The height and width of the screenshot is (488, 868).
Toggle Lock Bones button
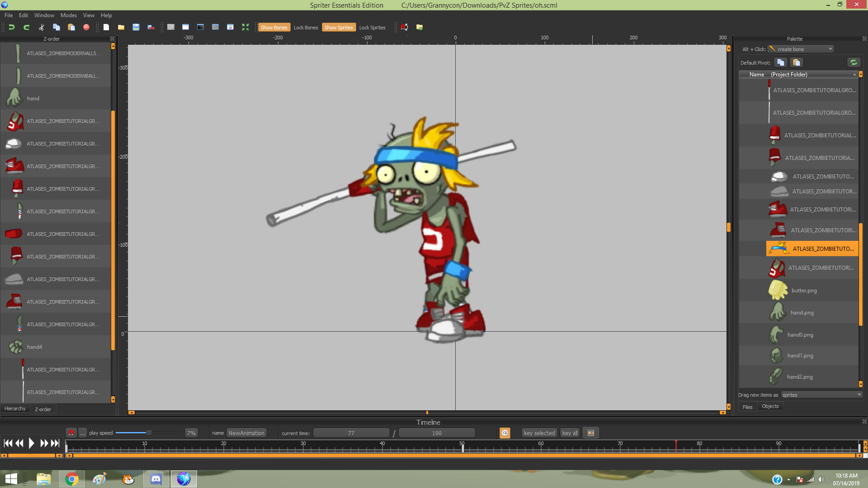(306, 28)
